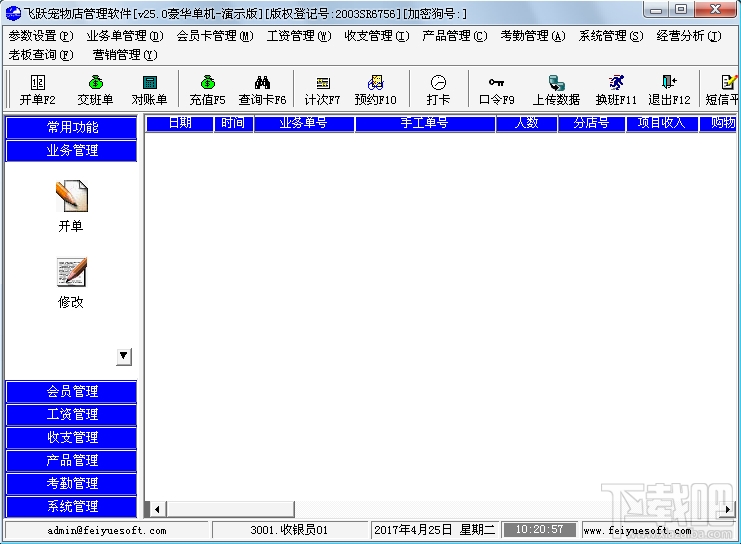Open the 业务单管理(D) menu
This screenshot has width=741, height=544.
coord(125,36)
